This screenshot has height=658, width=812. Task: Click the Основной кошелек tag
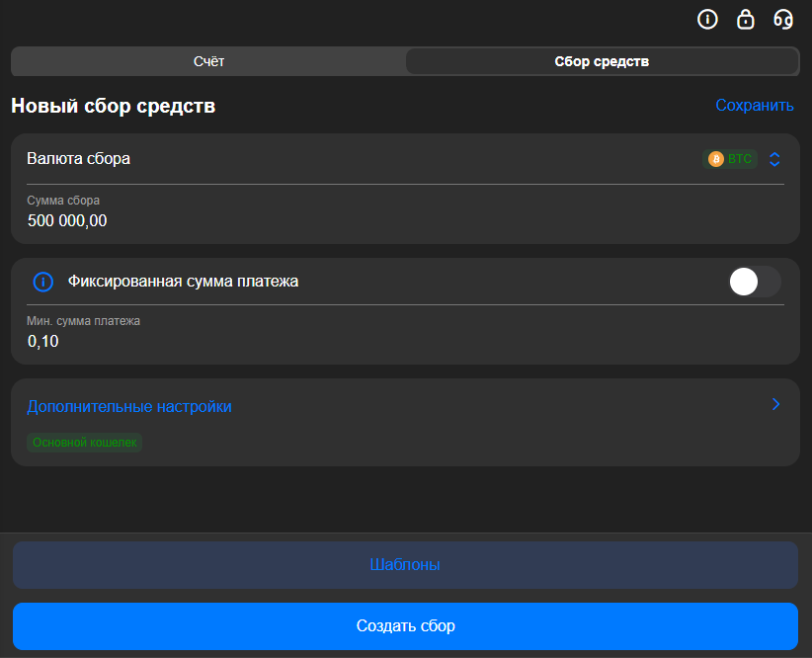pos(84,443)
